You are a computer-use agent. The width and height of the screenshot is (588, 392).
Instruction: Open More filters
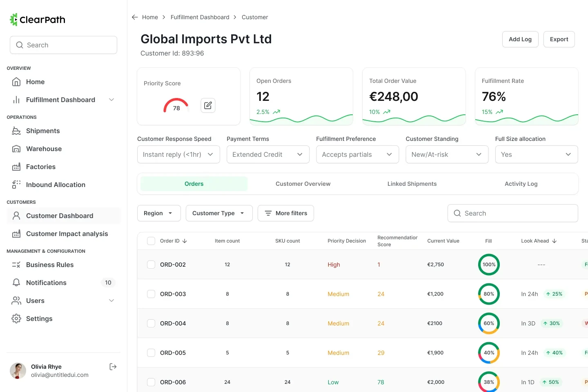286,213
